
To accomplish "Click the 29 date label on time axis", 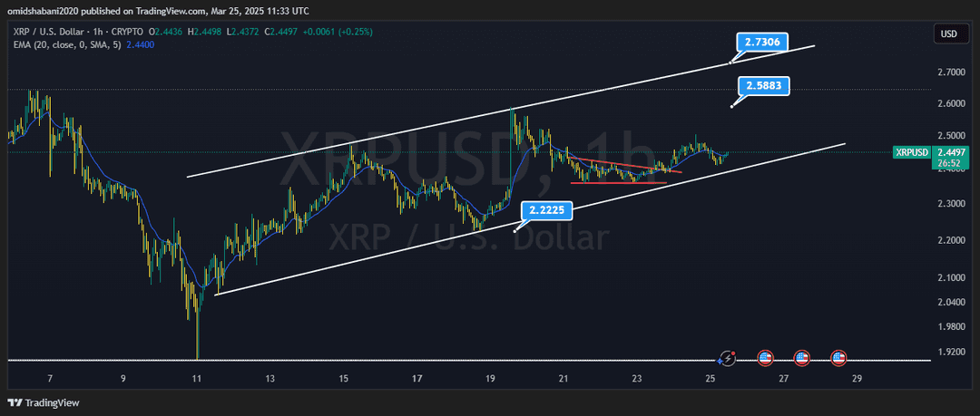I will tap(857, 379).
